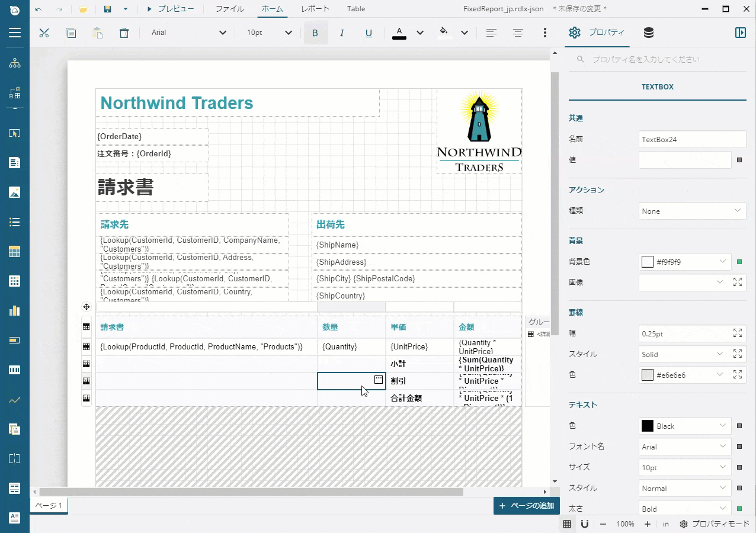Click the property name search field
Screen dimensions: 756x533
[x=652, y=59]
